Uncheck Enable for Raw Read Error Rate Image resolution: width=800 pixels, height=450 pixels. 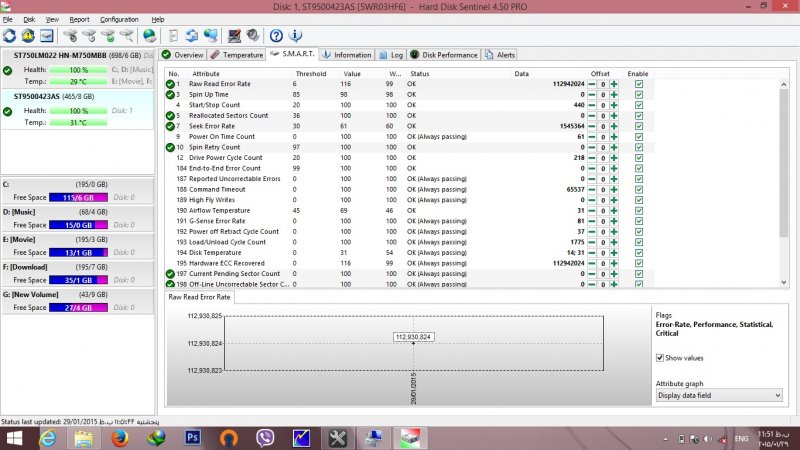[639, 84]
